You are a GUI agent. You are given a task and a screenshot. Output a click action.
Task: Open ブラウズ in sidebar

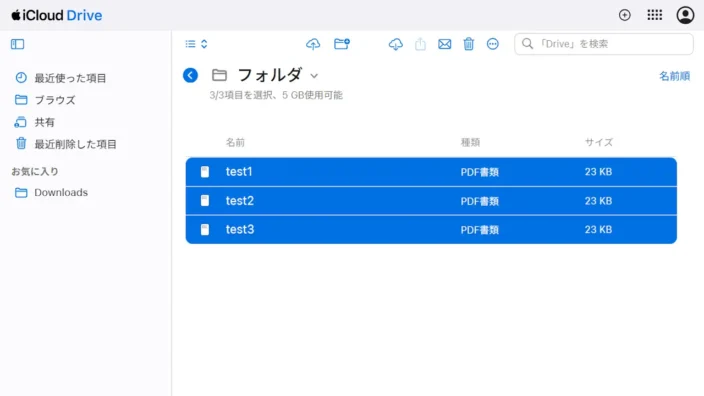[45, 100]
